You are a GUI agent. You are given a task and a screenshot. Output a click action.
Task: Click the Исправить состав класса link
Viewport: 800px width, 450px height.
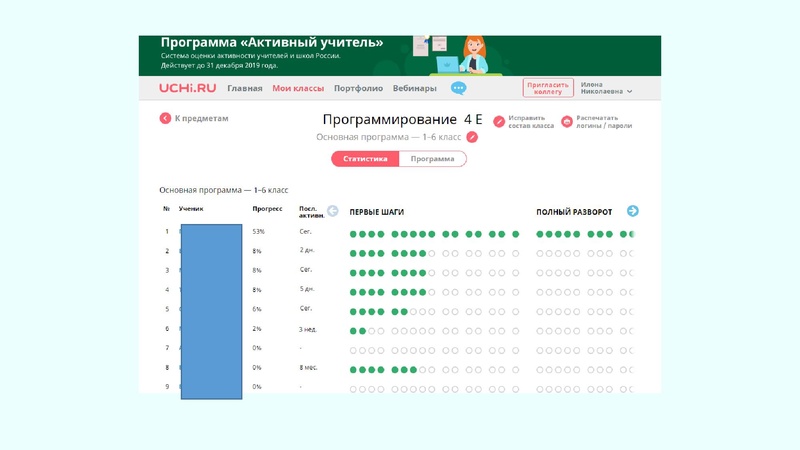pyautogui.click(x=531, y=121)
